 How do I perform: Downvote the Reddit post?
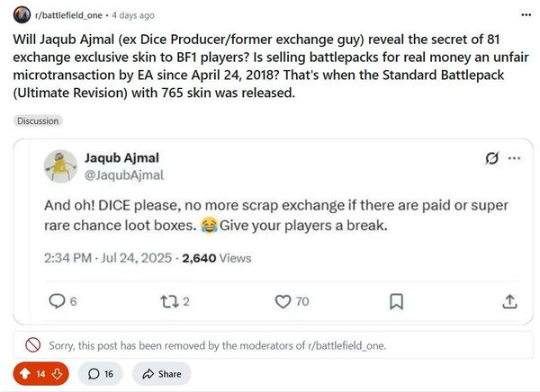(56, 373)
